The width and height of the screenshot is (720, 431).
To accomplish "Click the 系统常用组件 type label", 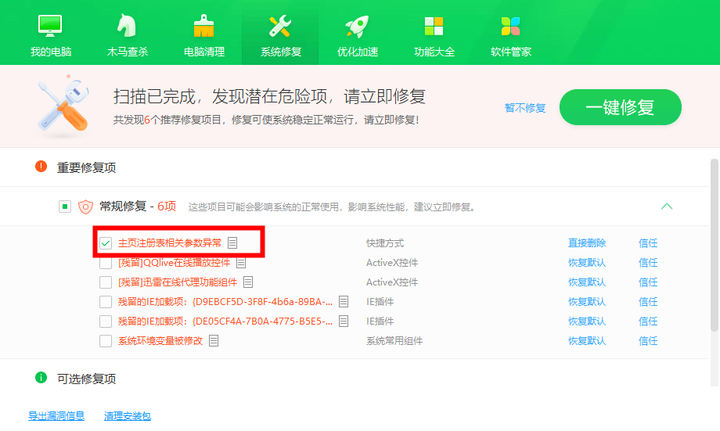I will tap(394, 341).
